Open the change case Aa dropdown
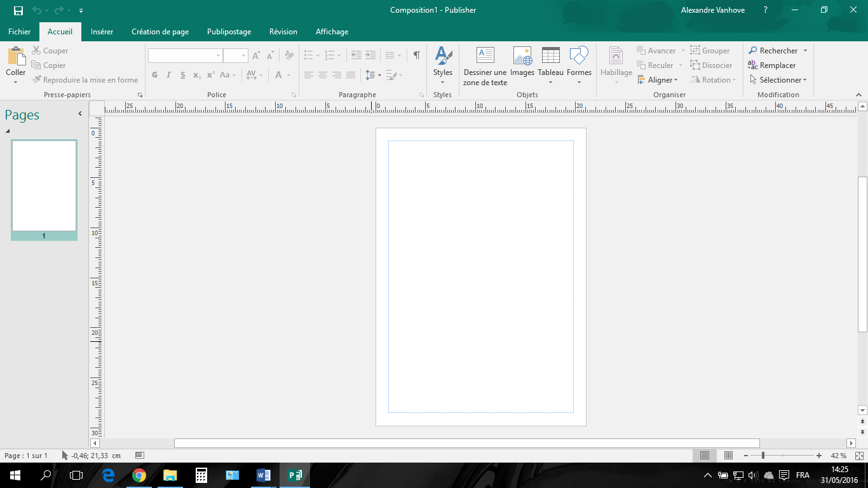Screen dimensions: 868x488 pyautogui.click(x=227, y=75)
